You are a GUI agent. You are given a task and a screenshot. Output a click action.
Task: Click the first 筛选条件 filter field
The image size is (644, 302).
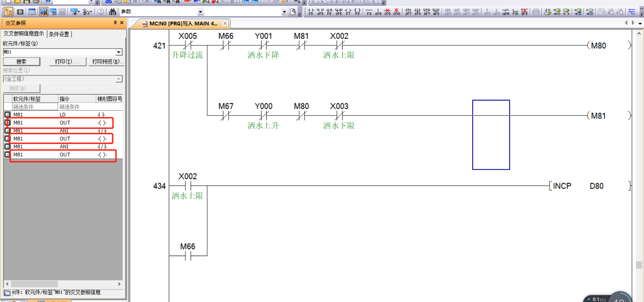click(35, 107)
